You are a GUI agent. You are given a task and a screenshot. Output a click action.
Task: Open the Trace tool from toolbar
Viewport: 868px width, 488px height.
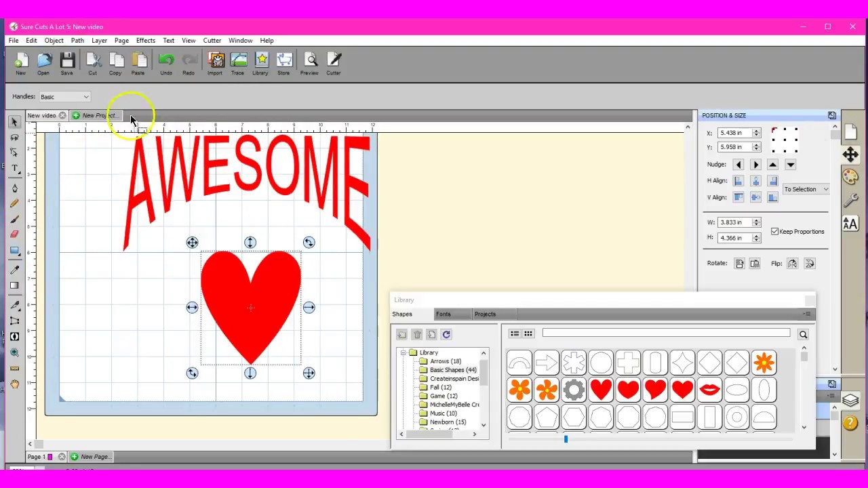tap(238, 63)
